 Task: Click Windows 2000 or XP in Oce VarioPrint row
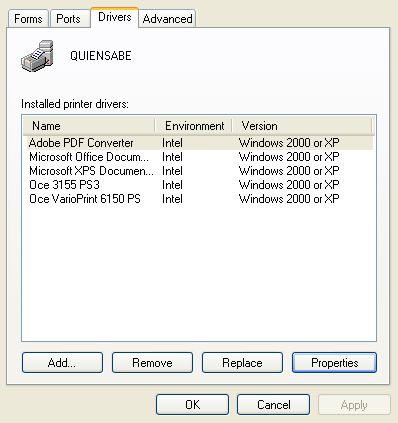pyautogui.click(x=289, y=199)
